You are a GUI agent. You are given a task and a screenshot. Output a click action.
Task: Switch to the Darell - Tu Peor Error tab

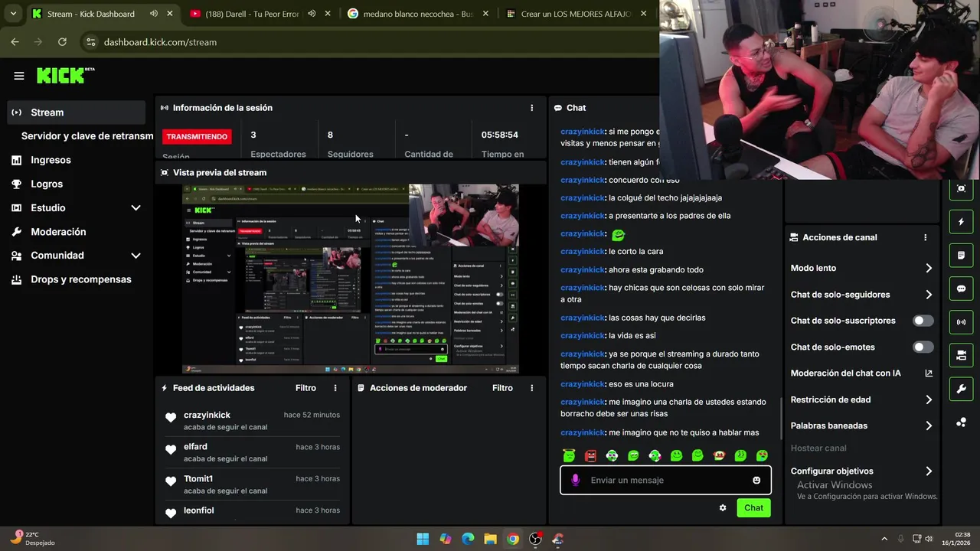click(x=253, y=14)
